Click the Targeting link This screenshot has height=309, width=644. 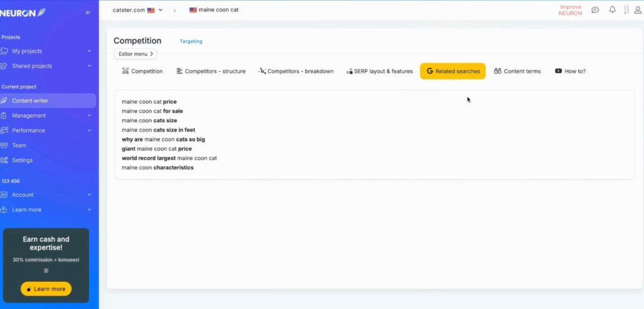[191, 42]
